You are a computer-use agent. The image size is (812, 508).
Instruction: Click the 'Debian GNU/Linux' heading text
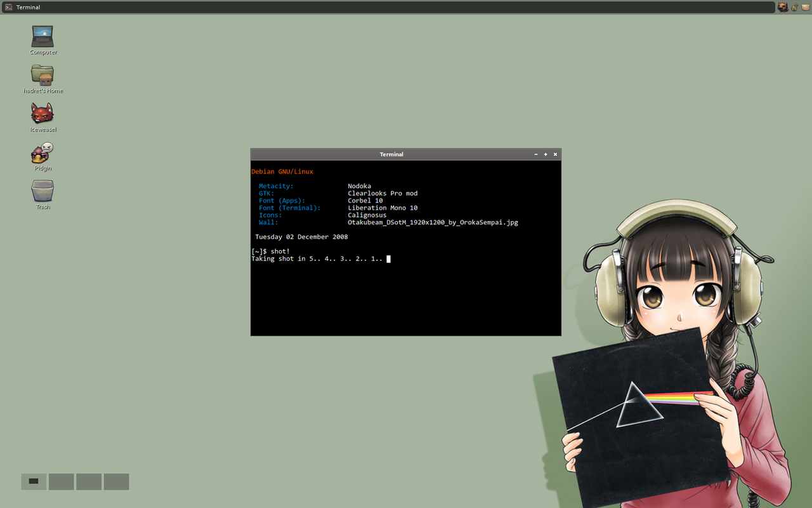pos(282,171)
